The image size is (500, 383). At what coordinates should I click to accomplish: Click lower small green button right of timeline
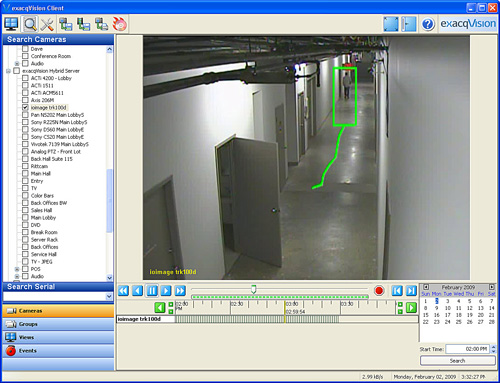pyautogui.click(x=400, y=311)
